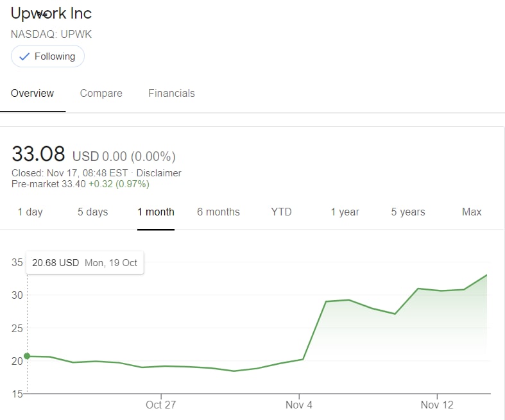Image resolution: width=505 pixels, height=420 pixels.
Task: Select the 1 month chart range
Action: pyautogui.click(x=156, y=212)
